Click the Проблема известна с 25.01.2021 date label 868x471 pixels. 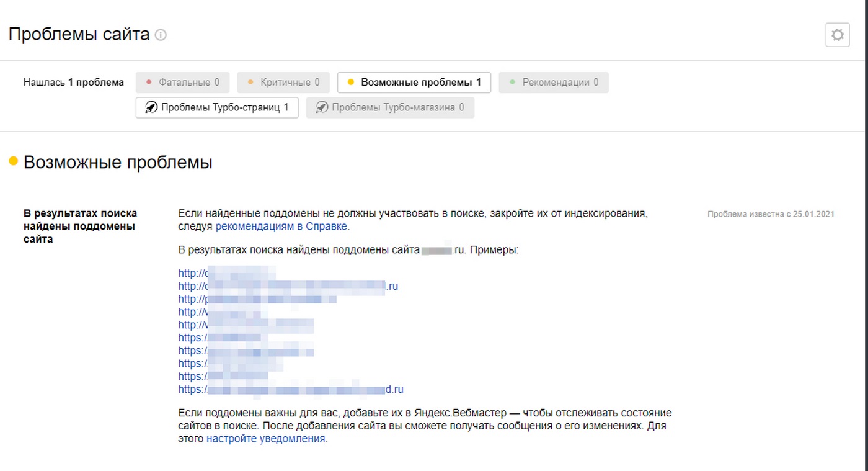(x=771, y=214)
